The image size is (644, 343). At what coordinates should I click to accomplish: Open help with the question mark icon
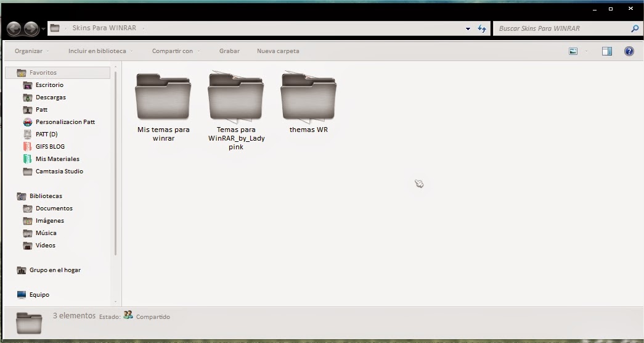[x=629, y=51]
